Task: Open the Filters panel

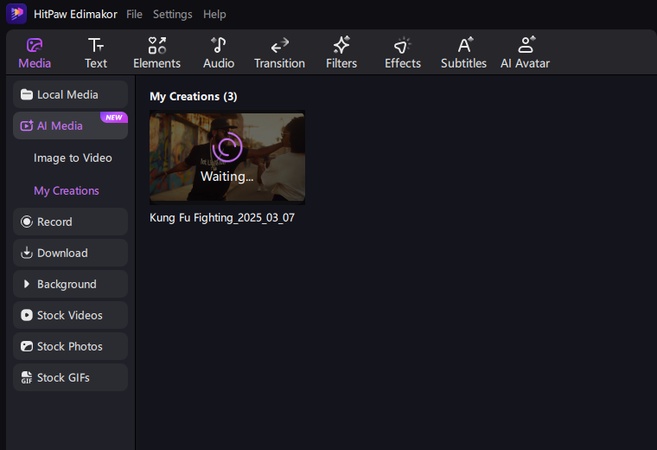Action: (x=341, y=53)
